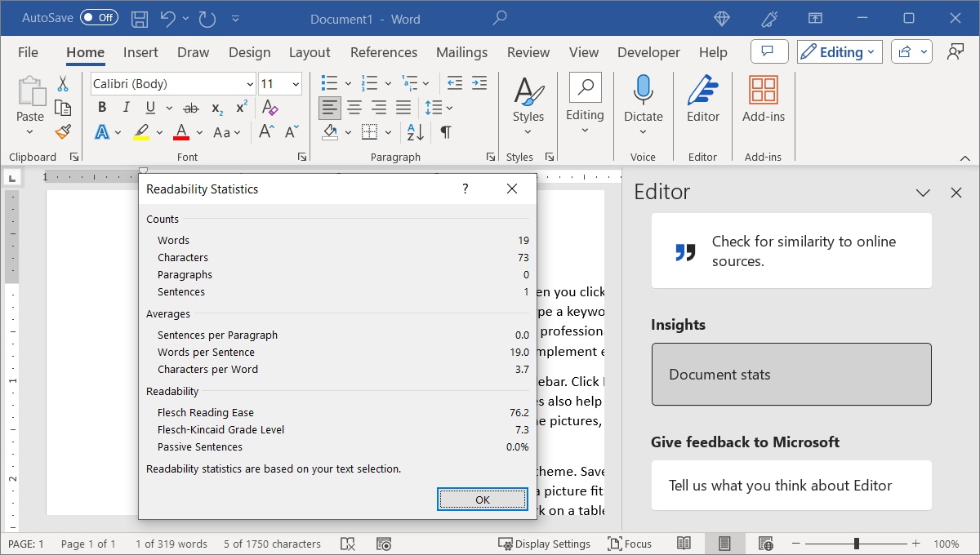Viewport: 980px width, 555px height.
Task: Click the spelling check status bar icon
Action: pos(348,544)
